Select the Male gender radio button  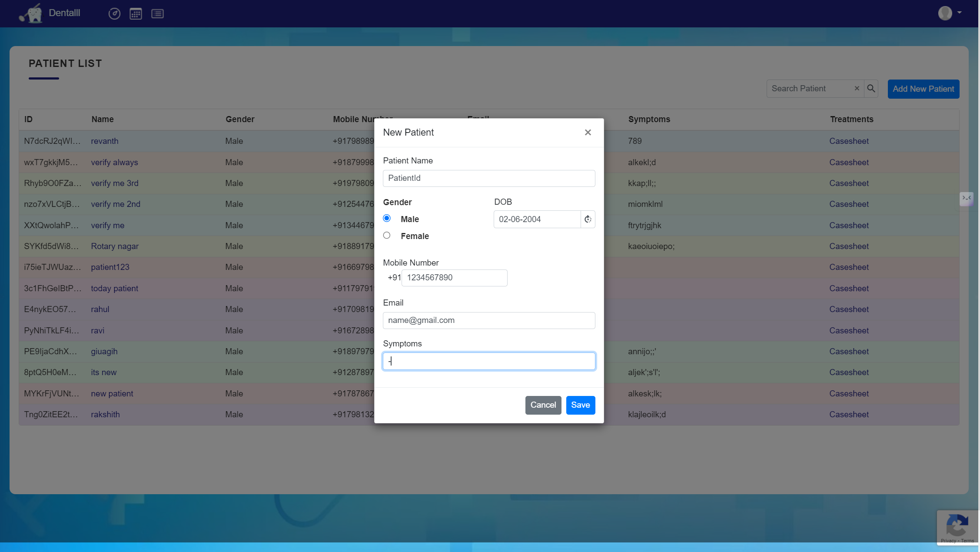387,219
